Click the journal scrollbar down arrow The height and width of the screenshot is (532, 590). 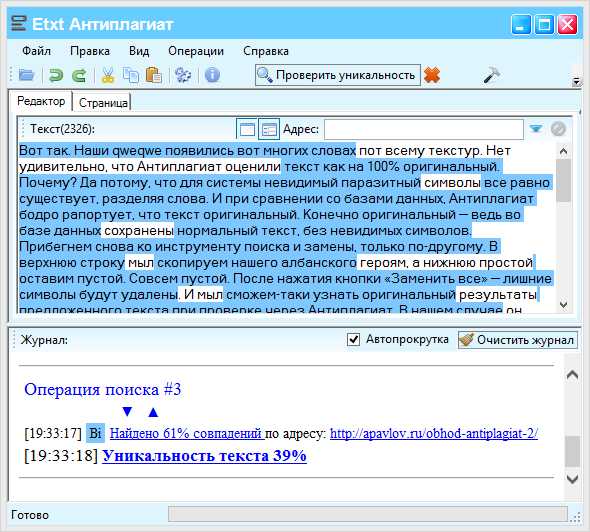tap(572, 479)
